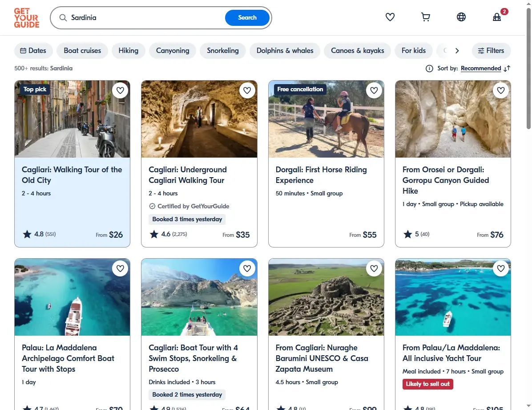The image size is (532, 410).
Task: Click the From $76 price
Action: click(x=490, y=235)
